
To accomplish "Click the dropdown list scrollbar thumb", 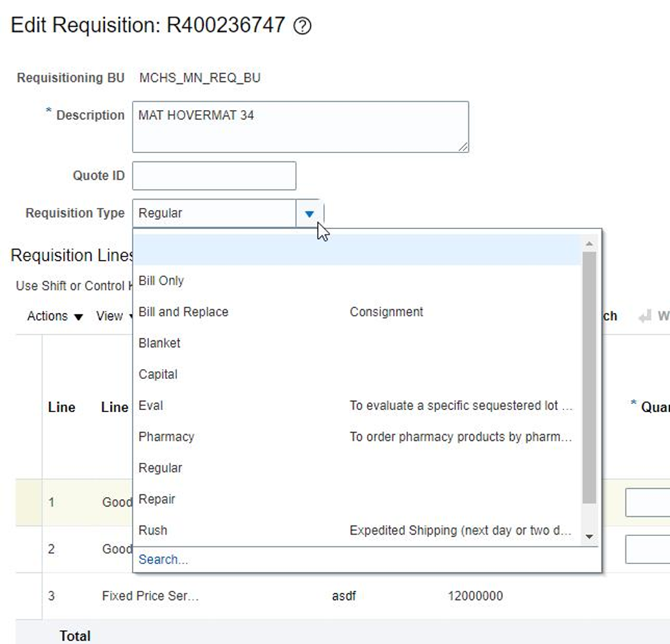I will (589, 378).
